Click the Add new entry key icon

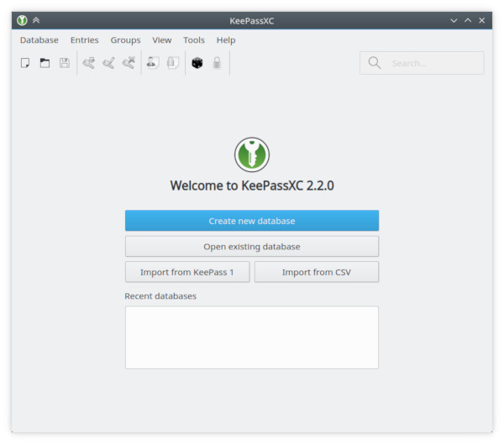click(89, 63)
